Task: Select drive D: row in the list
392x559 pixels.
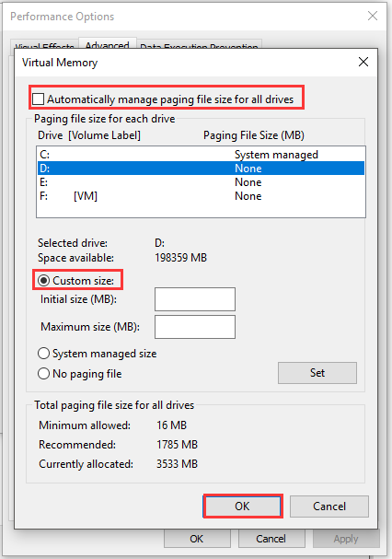Action: pyautogui.click(x=201, y=169)
